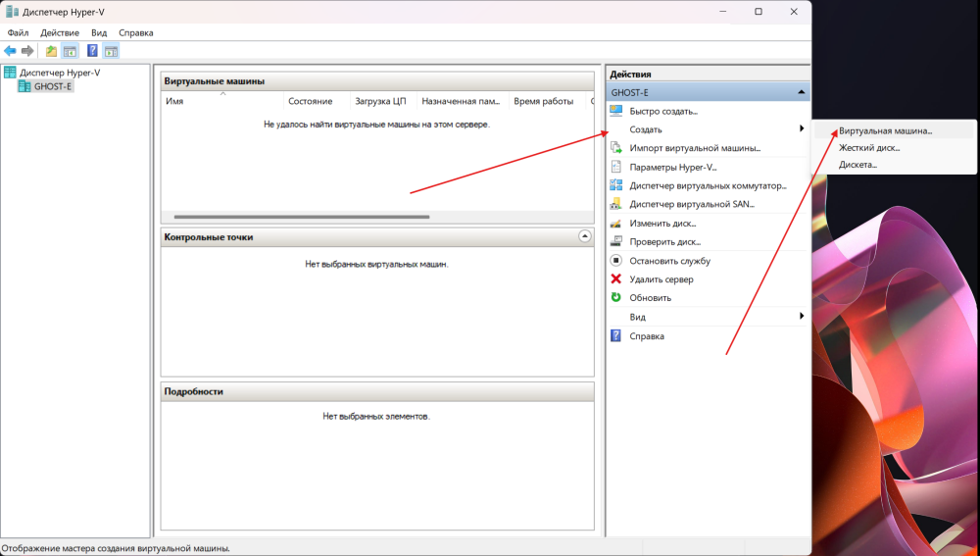Sort by the Загрузка ЦП column header

384,101
